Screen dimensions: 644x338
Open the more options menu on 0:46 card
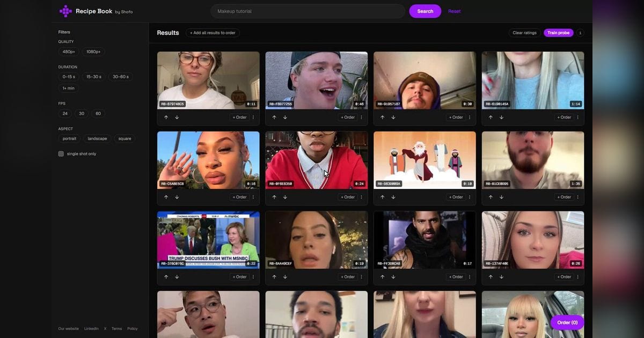(362, 117)
